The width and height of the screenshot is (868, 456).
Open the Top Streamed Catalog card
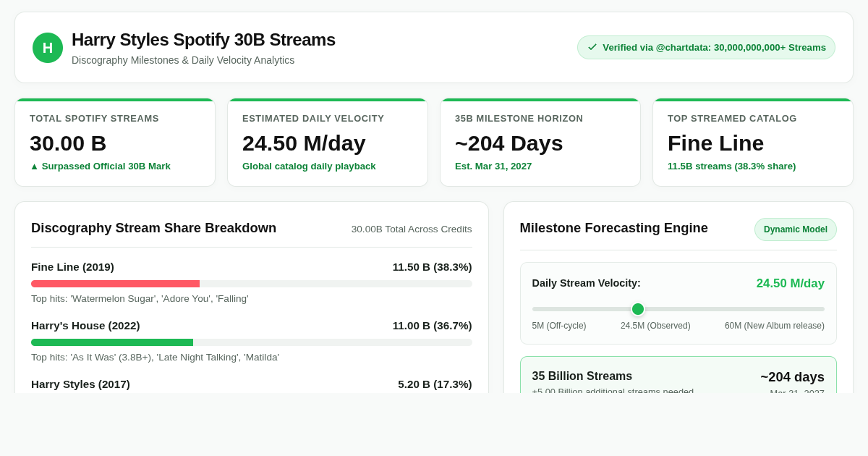click(753, 143)
